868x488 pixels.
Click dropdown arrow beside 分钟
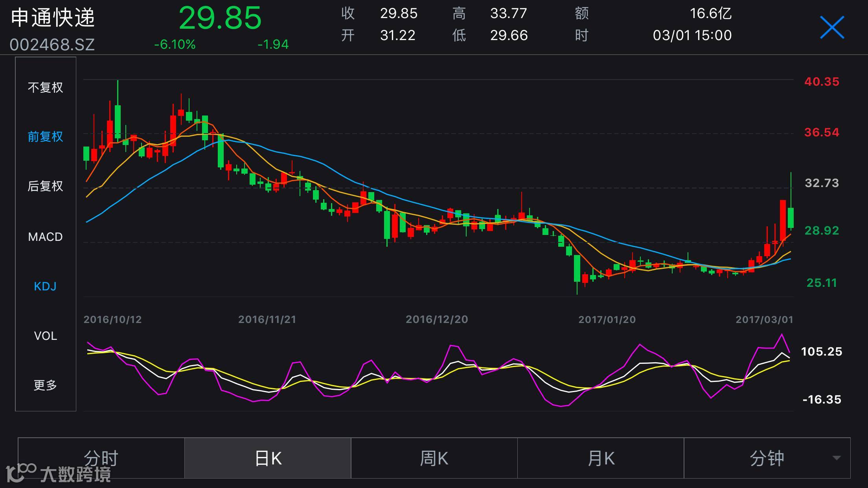[837, 458]
